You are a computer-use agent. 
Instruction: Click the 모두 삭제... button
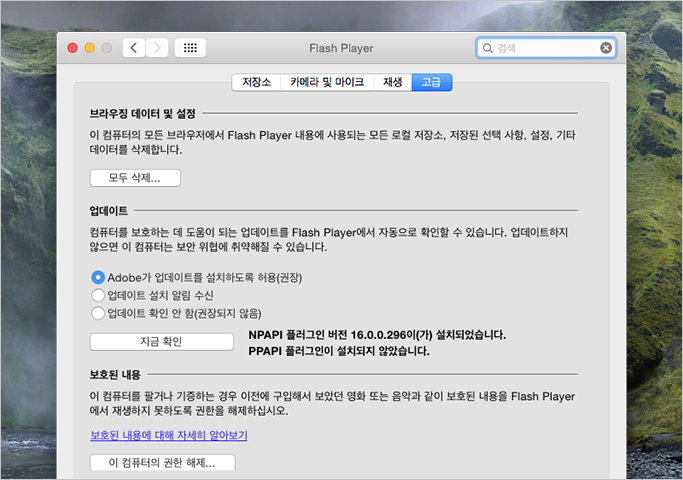(135, 178)
